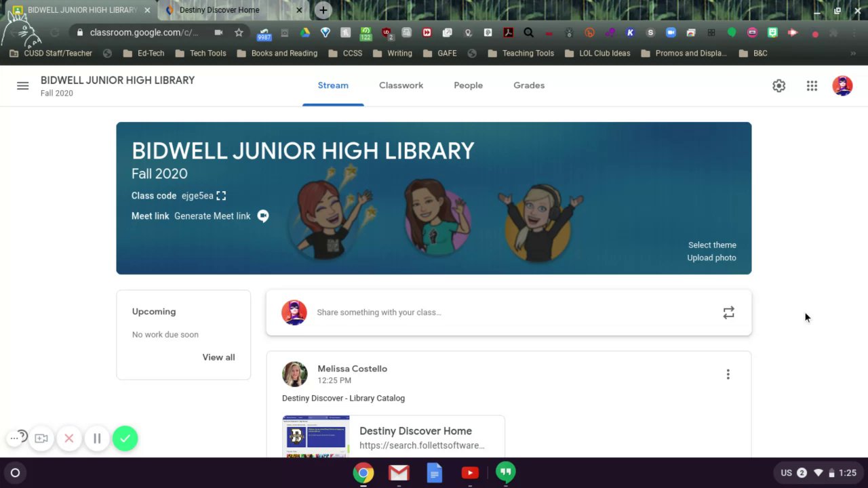This screenshot has width=868, height=488.
Task: Open the Destiny Discover attachment thumbnail
Action: 316,437
